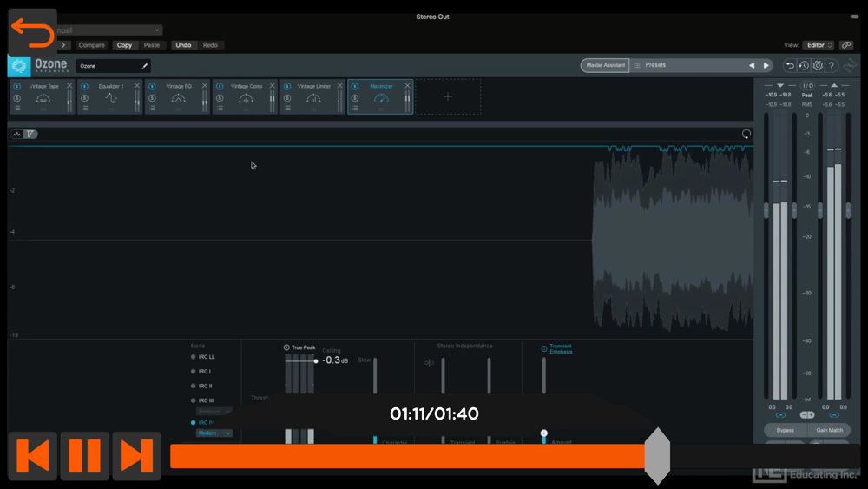Click Redo in the plugin header
This screenshot has height=489, width=868.
[x=210, y=45]
